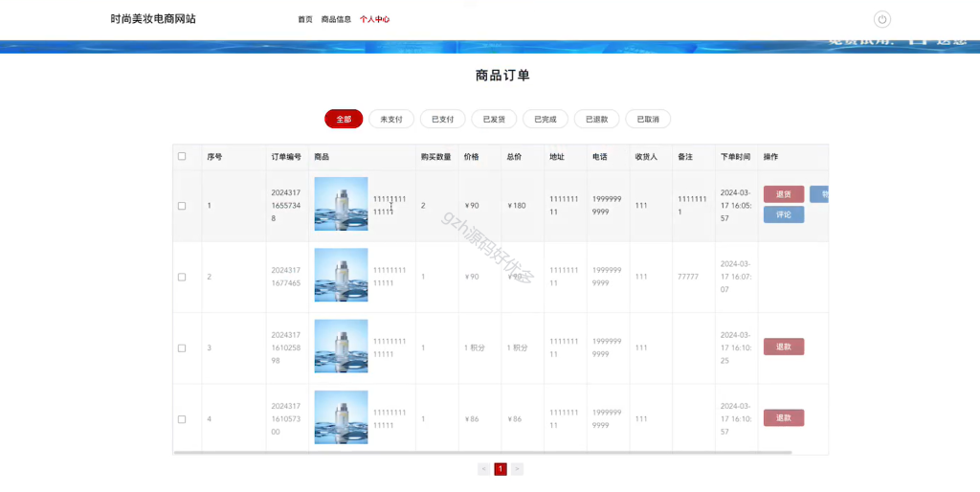Click order time 2024-03-17 16:05:57

pos(736,206)
